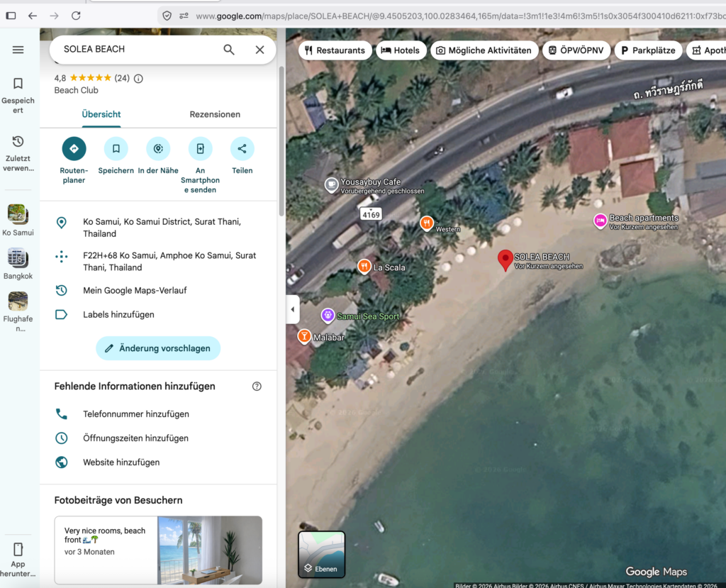The width and height of the screenshot is (726, 588).
Task: Open the Ko Samui recent place thumbnail
Action: pyautogui.click(x=18, y=214)
